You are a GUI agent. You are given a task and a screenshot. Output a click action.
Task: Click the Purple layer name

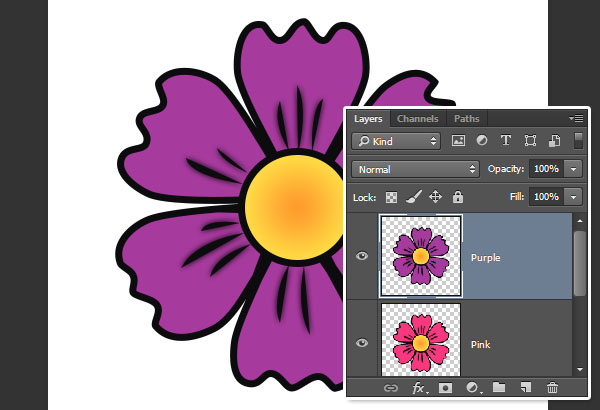[x=486, y=258]
